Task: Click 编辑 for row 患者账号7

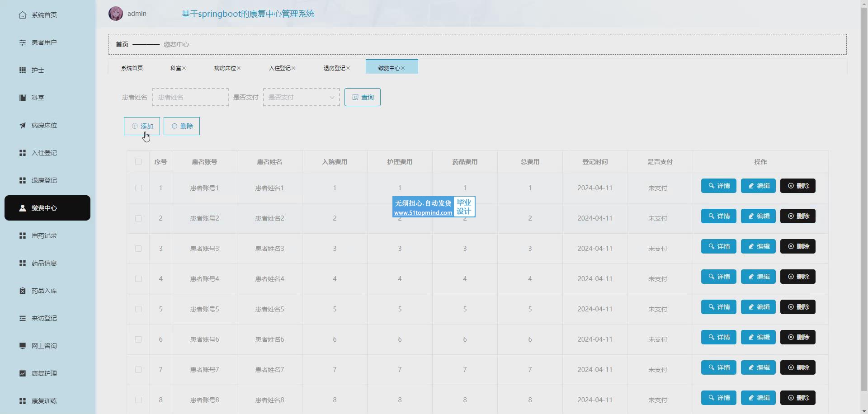Action: pyautogui.click(x=758, y=367)
